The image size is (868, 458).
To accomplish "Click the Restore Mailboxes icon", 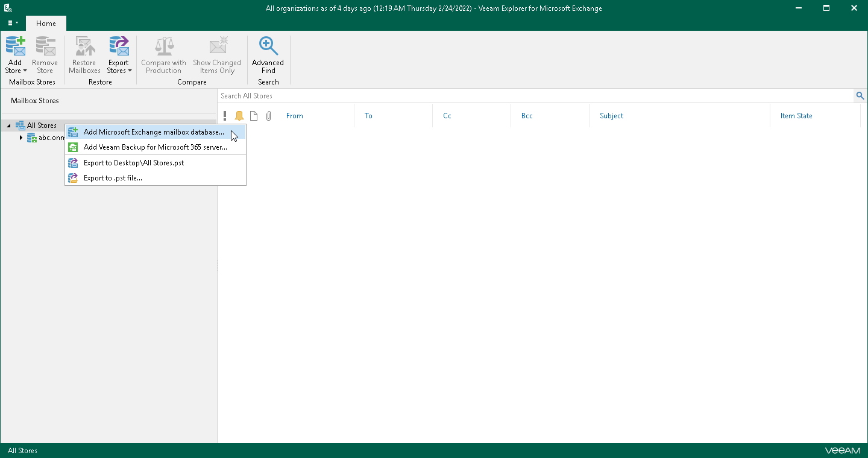I will pos(84,46).
